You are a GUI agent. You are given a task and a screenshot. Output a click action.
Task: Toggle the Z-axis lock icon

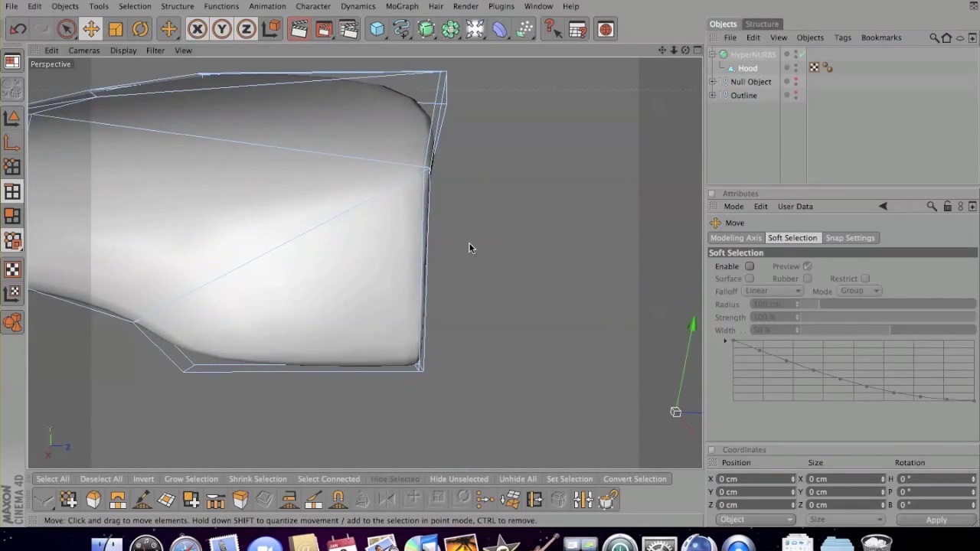tap(246, 29)
